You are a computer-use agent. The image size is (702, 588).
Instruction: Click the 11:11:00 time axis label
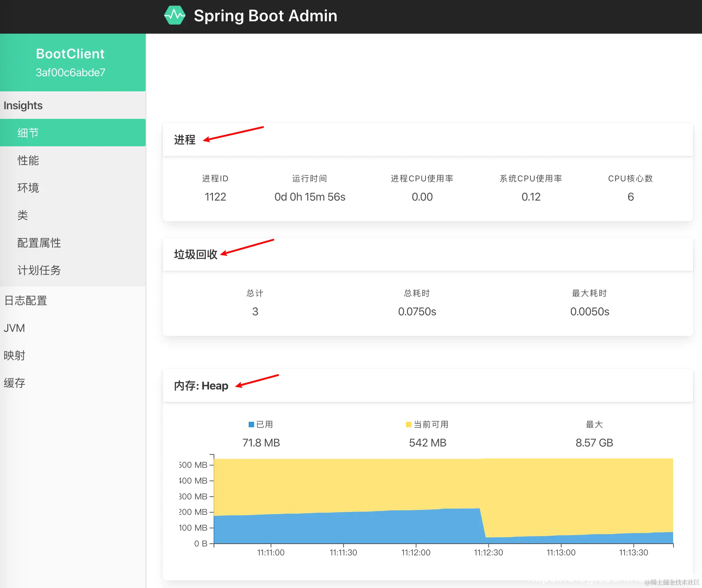[271, 553]
